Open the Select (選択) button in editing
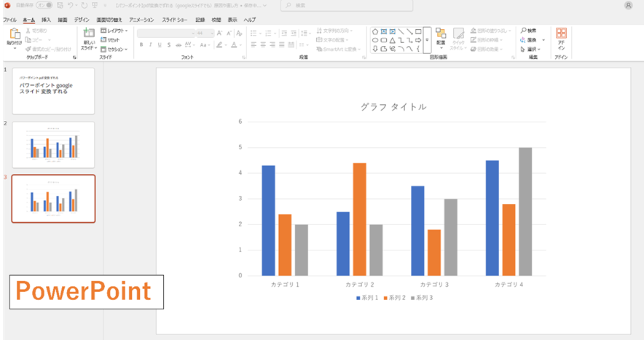Viewport: 644px width, 340px height. (530, 50)
